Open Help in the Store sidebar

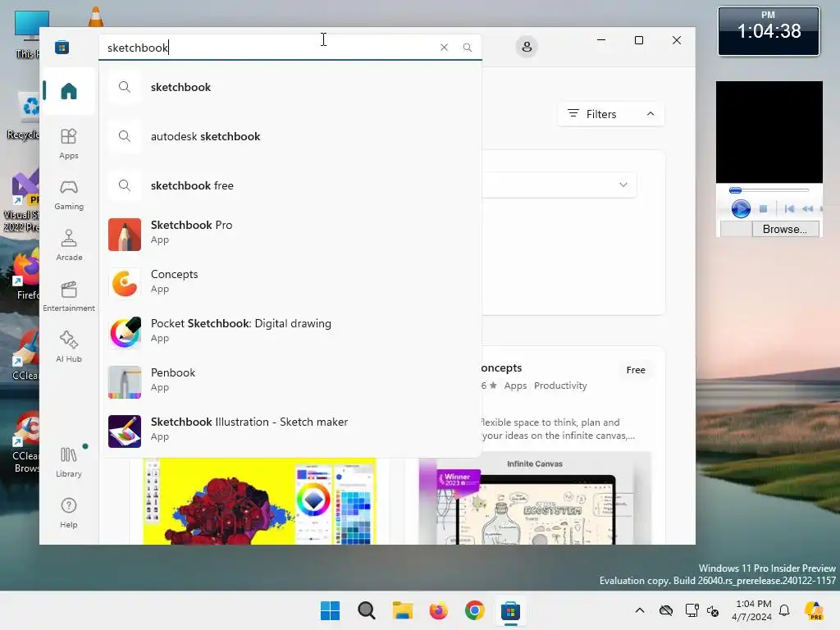[x=69, y=513]
